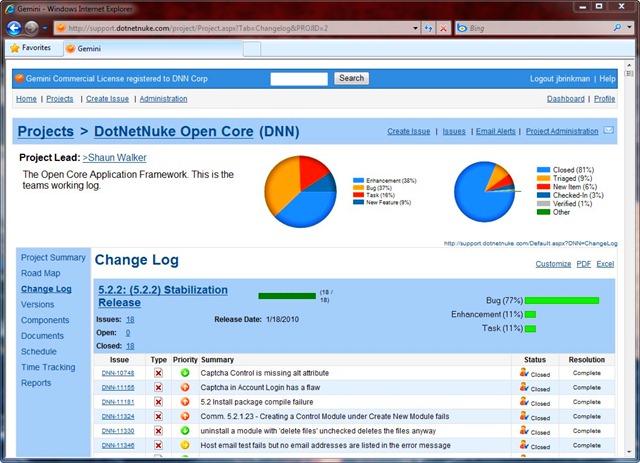Click the Projects breadcrumb heading
Viewport: 640px width, 463px height.
pyautogui.click(x=45, y=131)
